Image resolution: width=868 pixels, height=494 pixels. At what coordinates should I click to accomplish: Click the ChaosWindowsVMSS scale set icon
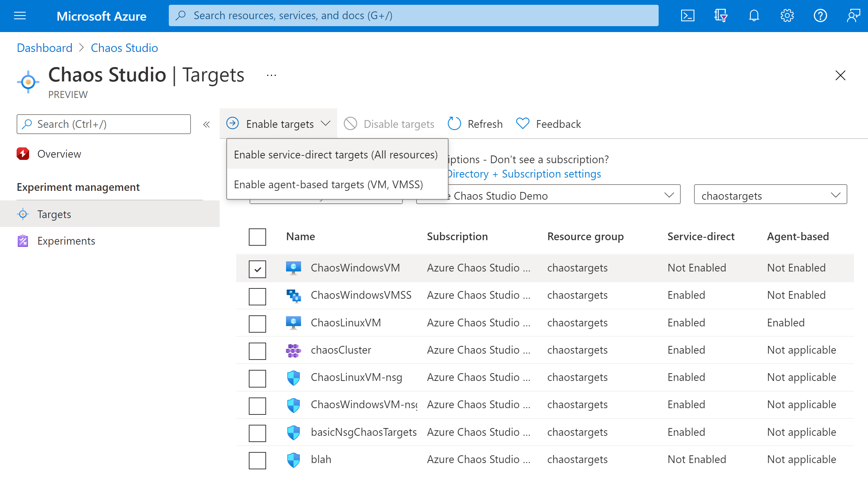point(293,295)
